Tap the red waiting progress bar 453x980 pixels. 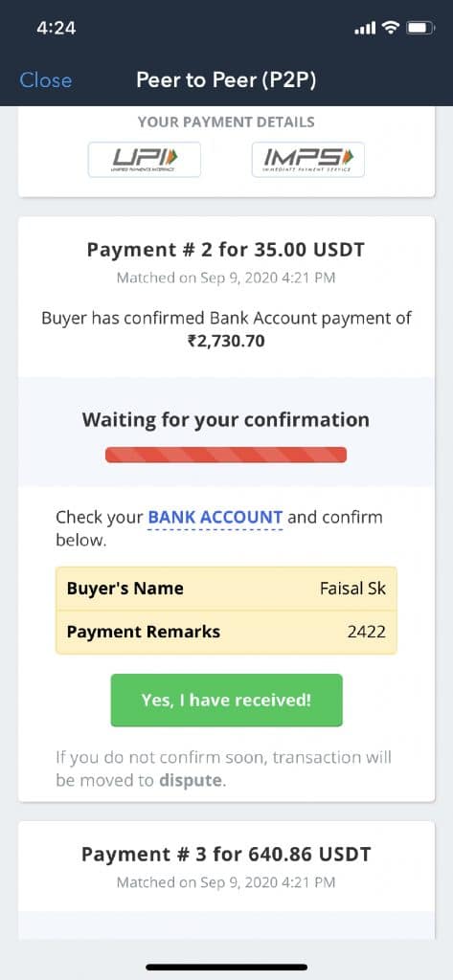point(226,455)
